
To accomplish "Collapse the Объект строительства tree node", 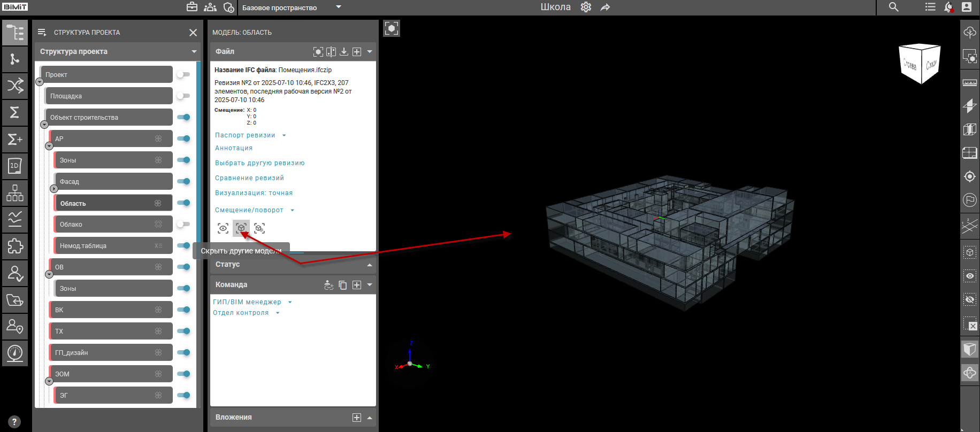I will [44, 125].
